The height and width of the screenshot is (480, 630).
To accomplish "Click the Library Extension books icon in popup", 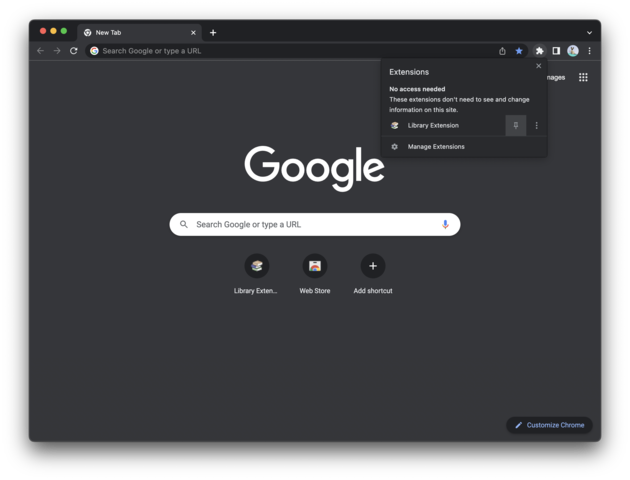I will pyautogui.click(x=395, y=125).
